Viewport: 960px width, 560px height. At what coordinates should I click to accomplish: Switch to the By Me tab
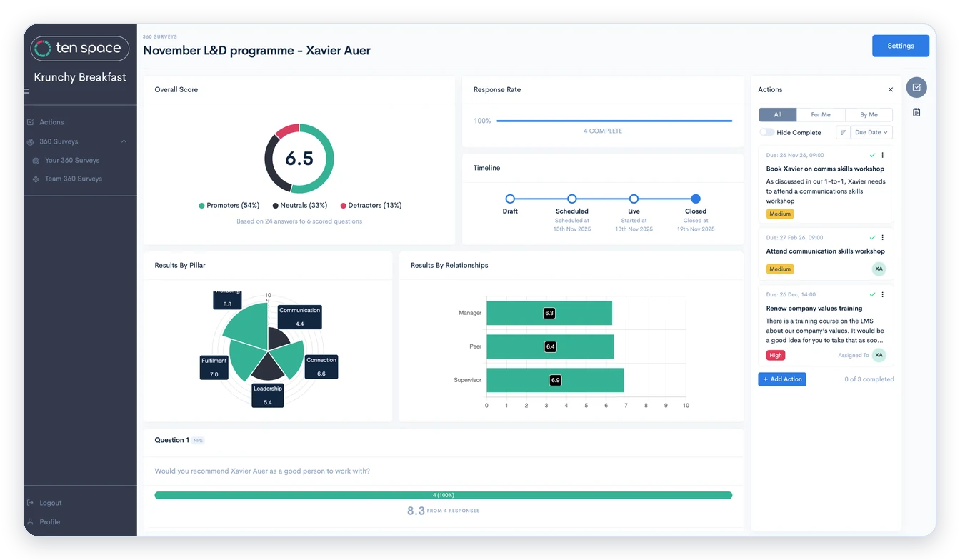pyautogui.click(x=869, y=114)
